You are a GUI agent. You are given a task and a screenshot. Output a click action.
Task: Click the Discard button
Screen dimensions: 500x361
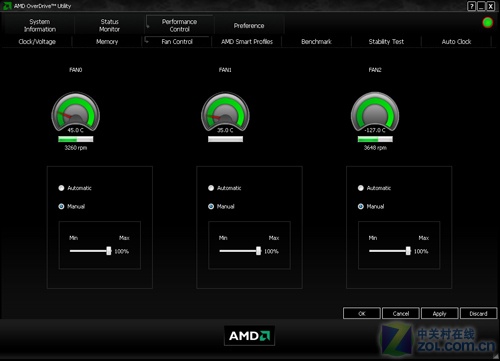tap(478, 313)
